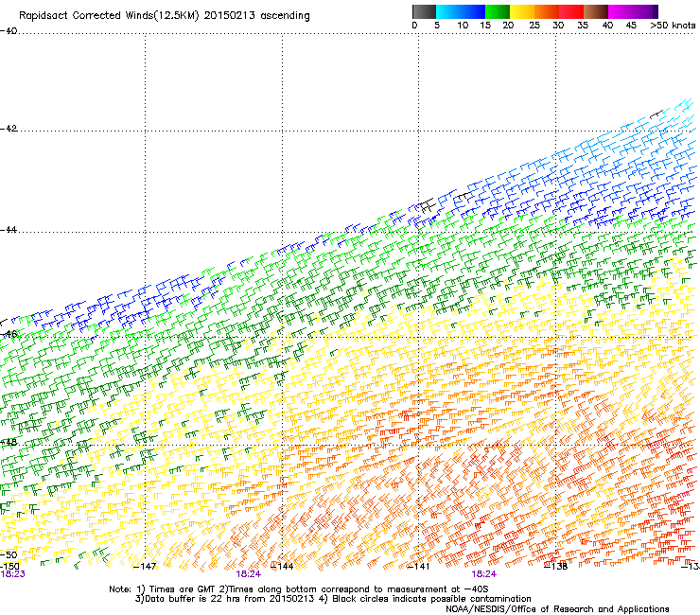Click the date text '20150213 ascending'
Screen dimensions: 700x615
coord(256,15)
